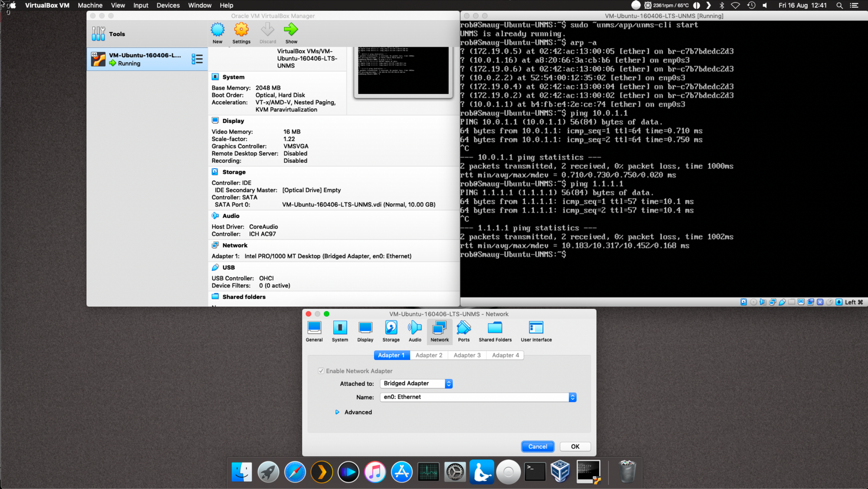Viewport: 868px width, 489px height.
Task: Select the Network settings category
Action: point(440,332)
